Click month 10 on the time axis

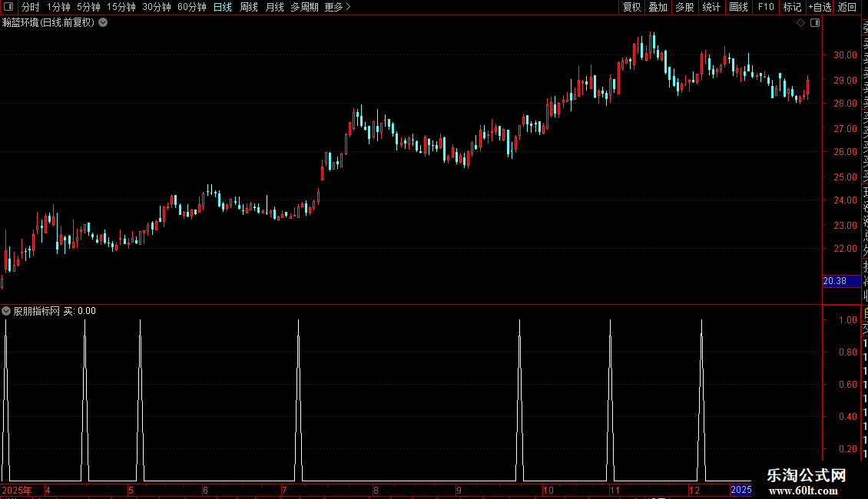click(x=548, y=490)
